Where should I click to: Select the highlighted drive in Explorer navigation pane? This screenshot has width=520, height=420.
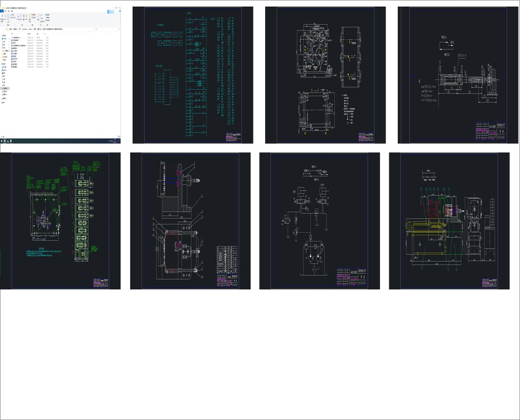(5, 88)
